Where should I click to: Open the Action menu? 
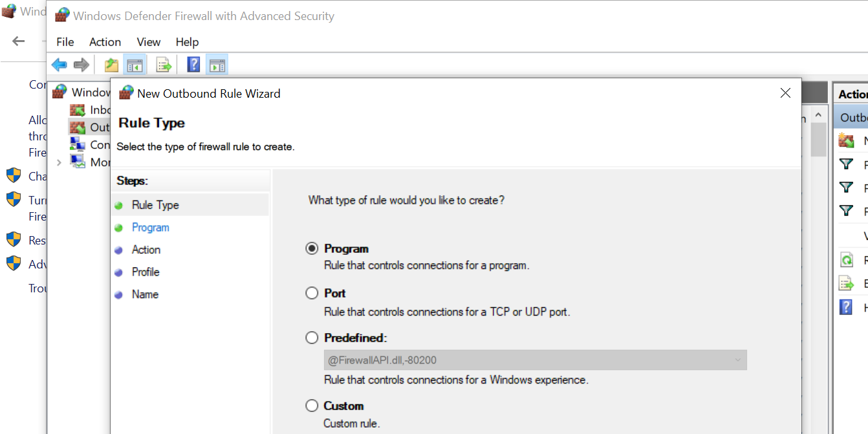[105, 42]
